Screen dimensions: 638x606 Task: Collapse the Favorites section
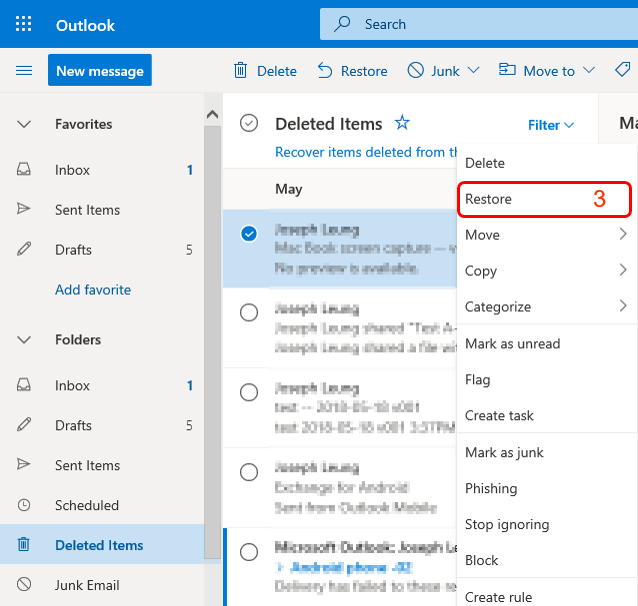[24, 124]
